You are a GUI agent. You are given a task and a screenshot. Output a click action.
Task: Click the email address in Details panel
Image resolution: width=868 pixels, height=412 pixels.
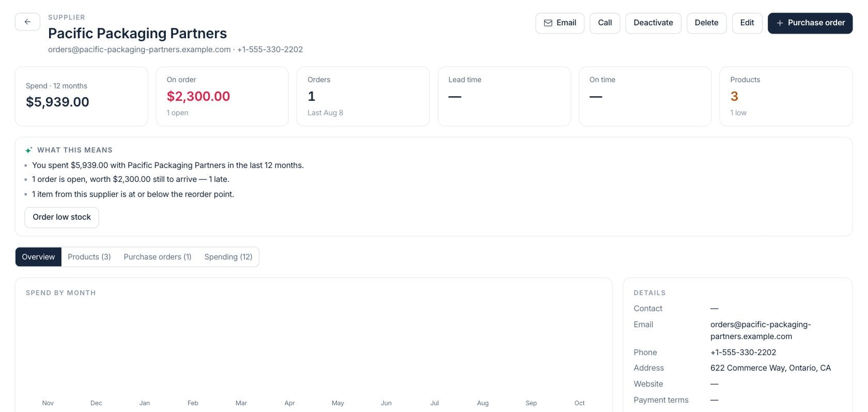(761, 330)
